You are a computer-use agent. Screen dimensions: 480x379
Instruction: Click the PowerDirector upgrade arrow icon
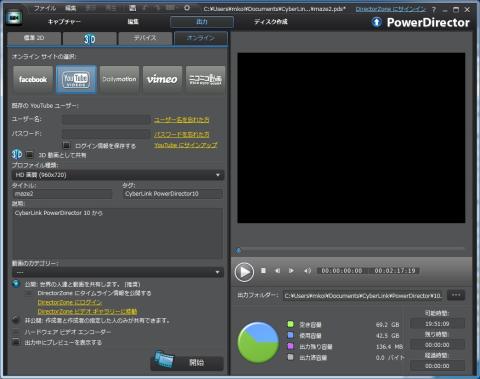point(377,22)
